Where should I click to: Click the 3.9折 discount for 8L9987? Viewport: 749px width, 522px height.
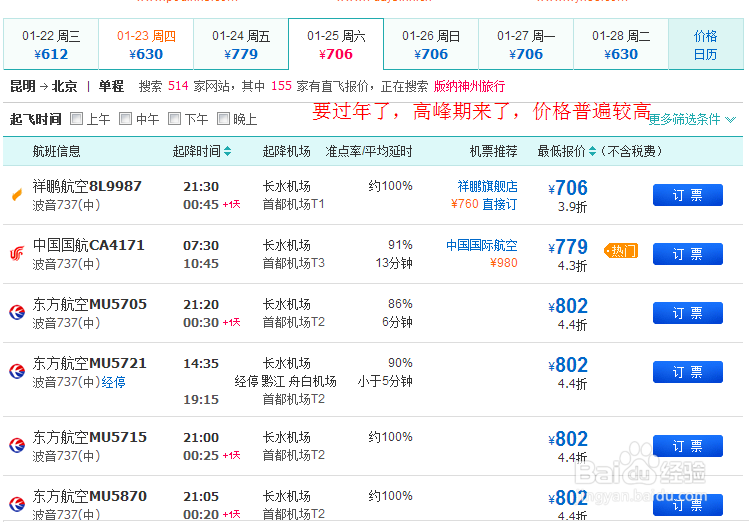coord(572,207)
